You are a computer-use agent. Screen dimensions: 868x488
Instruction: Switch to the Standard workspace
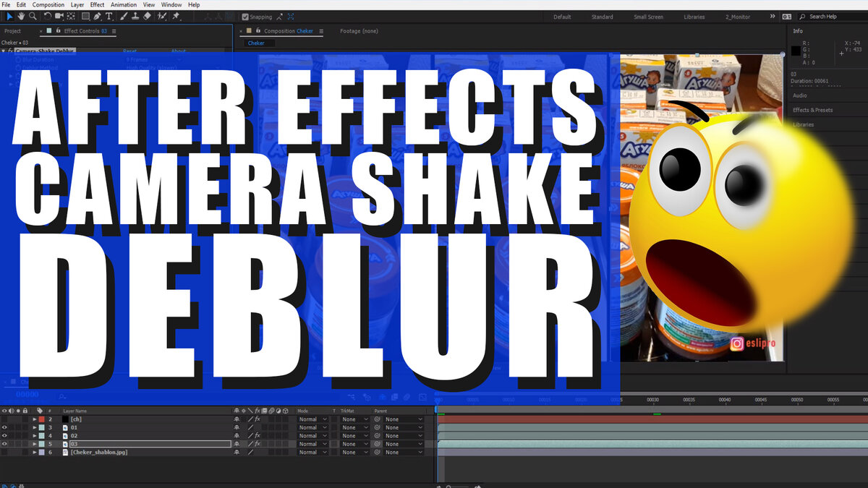click(602, 17)
